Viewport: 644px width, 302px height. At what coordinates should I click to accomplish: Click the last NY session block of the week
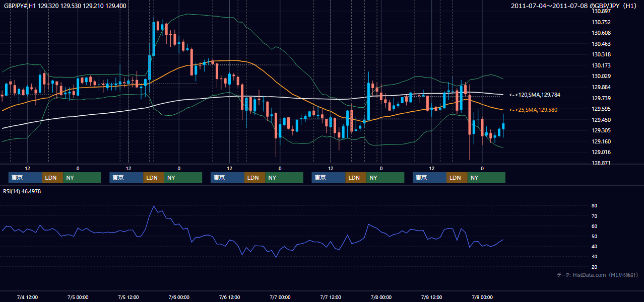(486, 178)
